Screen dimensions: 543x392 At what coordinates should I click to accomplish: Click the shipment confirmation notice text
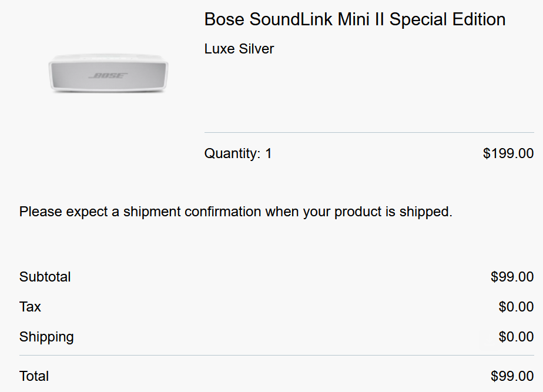tap(236, 212)
